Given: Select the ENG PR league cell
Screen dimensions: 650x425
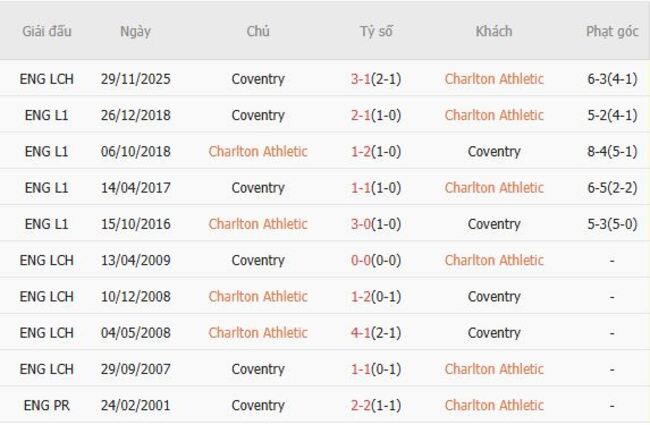Looking at the screenshot, I should click(x=46, y=405).
